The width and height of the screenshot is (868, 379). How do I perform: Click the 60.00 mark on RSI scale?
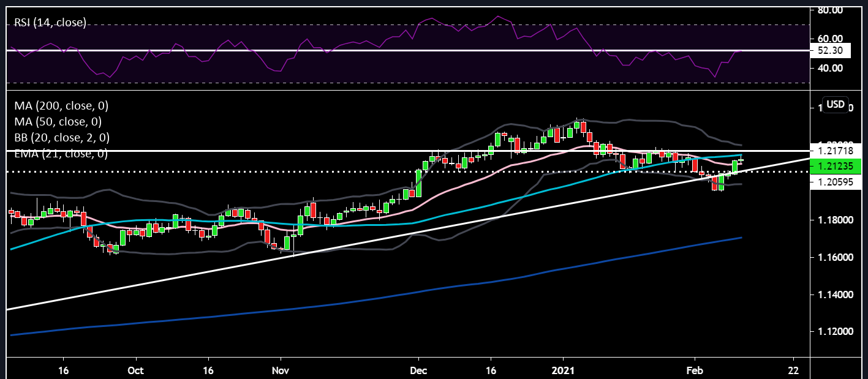(832, 38)
